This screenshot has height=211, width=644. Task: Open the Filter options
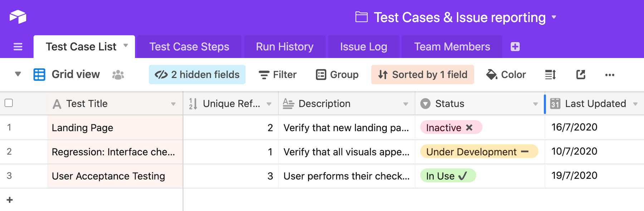[277, 75]
